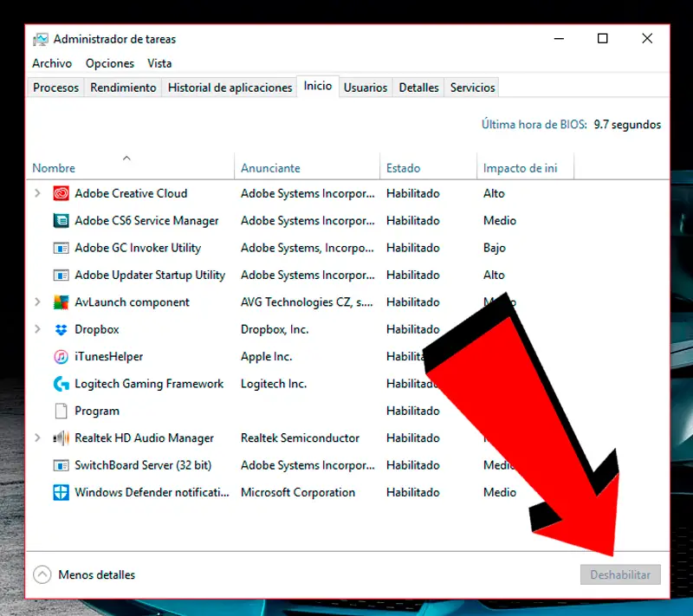This screenshot has height=616, width=693.
Task: Switch to Historial de aplicaciones tab
Action: (230, 88)
